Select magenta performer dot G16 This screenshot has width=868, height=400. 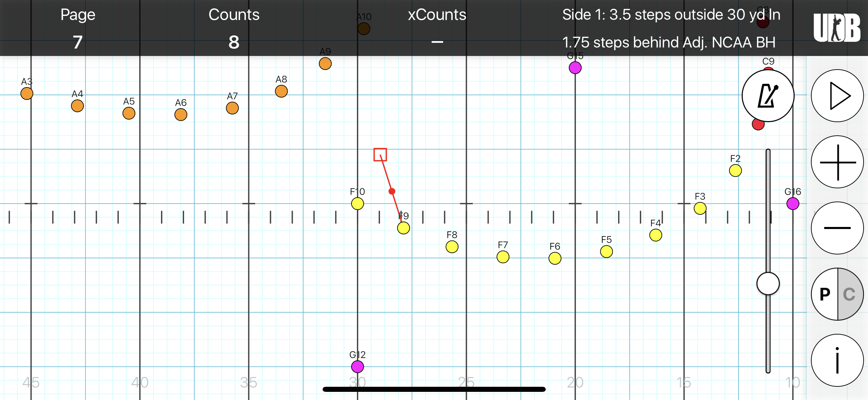click(x=793, y=204)
